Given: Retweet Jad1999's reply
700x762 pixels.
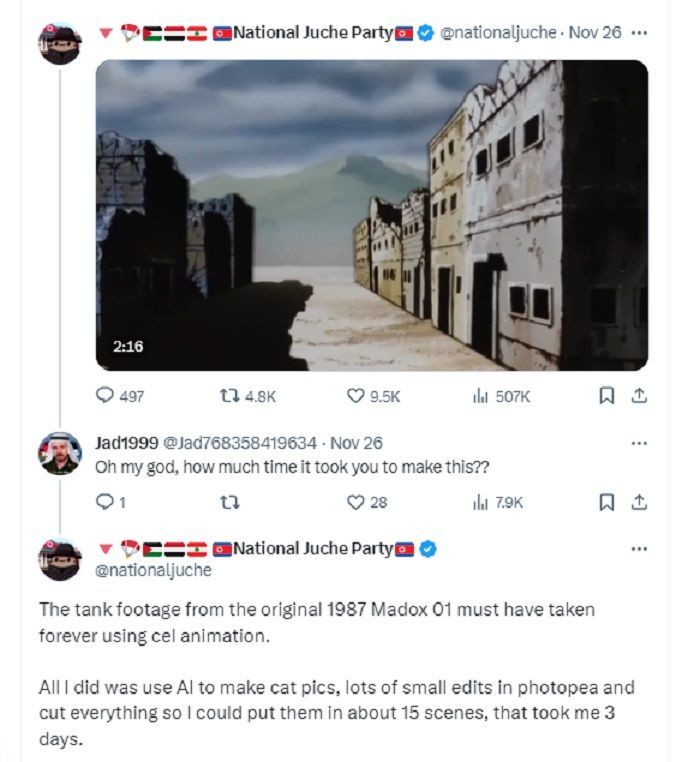Looking at the screenshot, I should 229,502.
